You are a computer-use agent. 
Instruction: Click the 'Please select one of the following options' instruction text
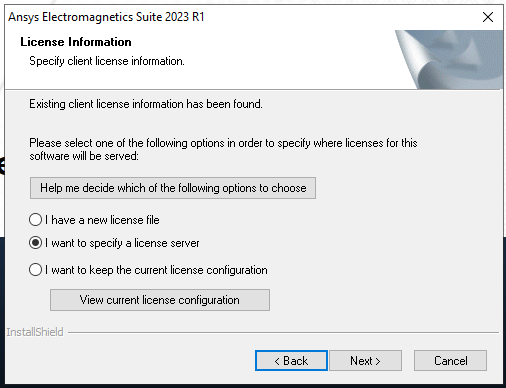tap(223, 149)
